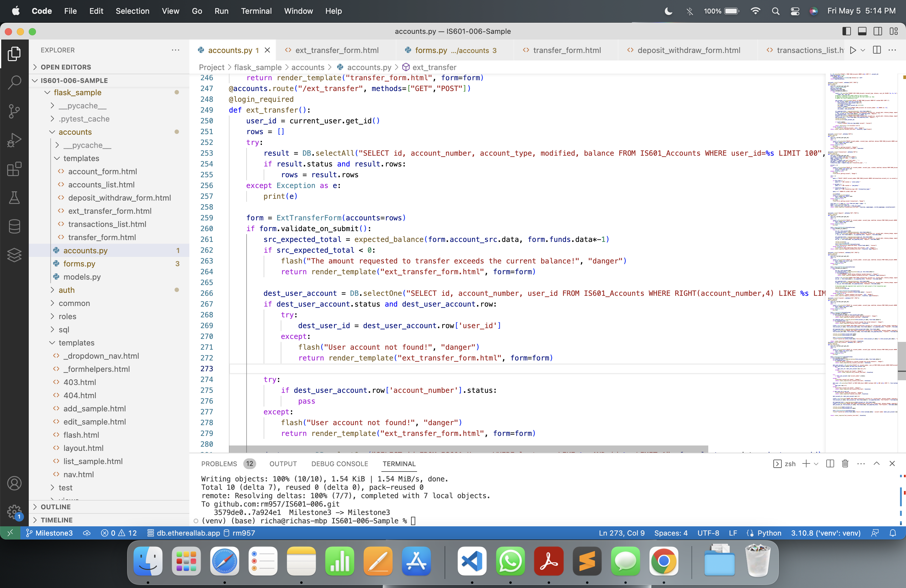Open the stacked layers icon in activity bar

click(14, 255)
